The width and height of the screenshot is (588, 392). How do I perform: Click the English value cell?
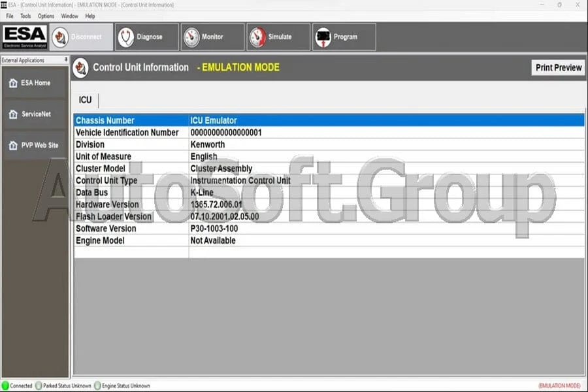[x=387, y=156]
